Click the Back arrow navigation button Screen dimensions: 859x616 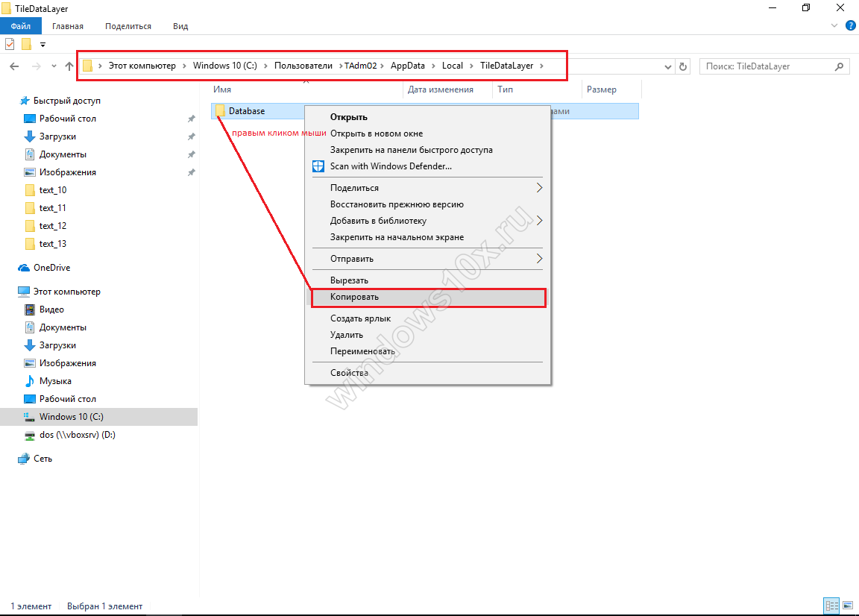pyautogui.click(x=14, y=66)
